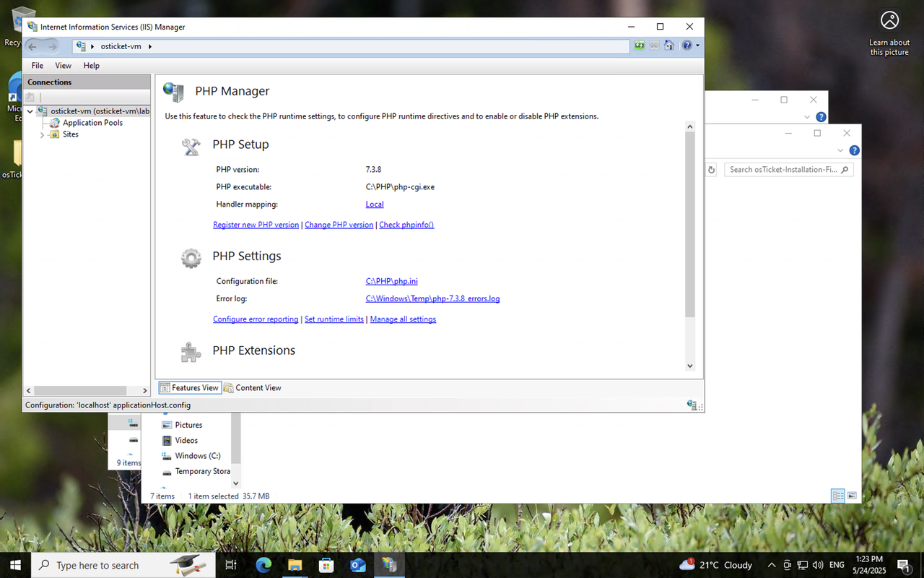Expand the ribbon chevron in front File Explorer
This screenshot has height=578, width=924.
pos(840,150)
